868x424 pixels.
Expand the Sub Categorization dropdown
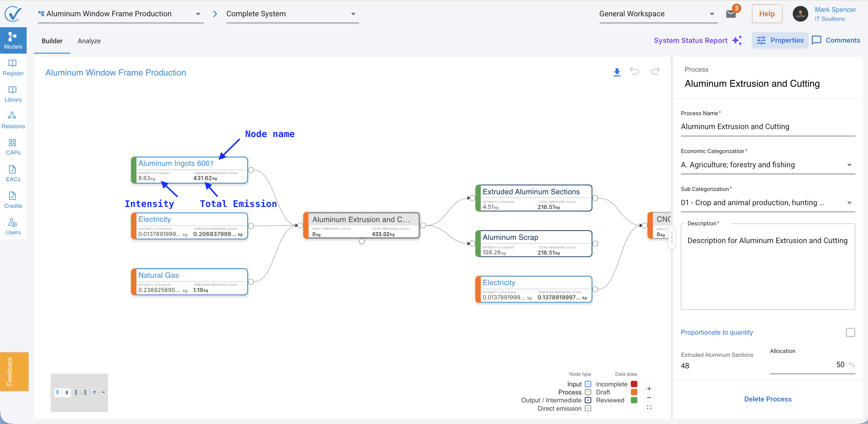pos(768,203)
